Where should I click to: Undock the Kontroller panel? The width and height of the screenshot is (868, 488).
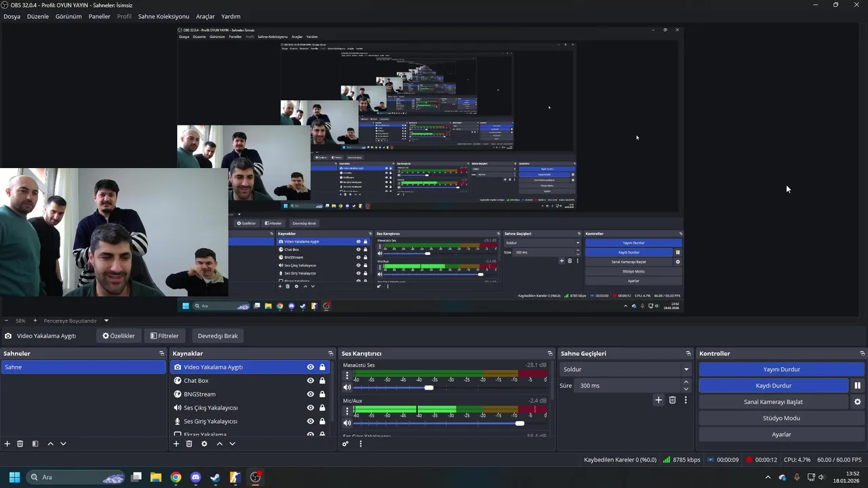[863, 354]
